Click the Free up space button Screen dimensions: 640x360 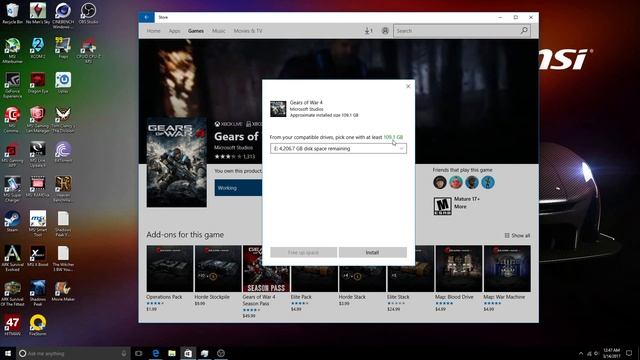click(x=303, y=253)
